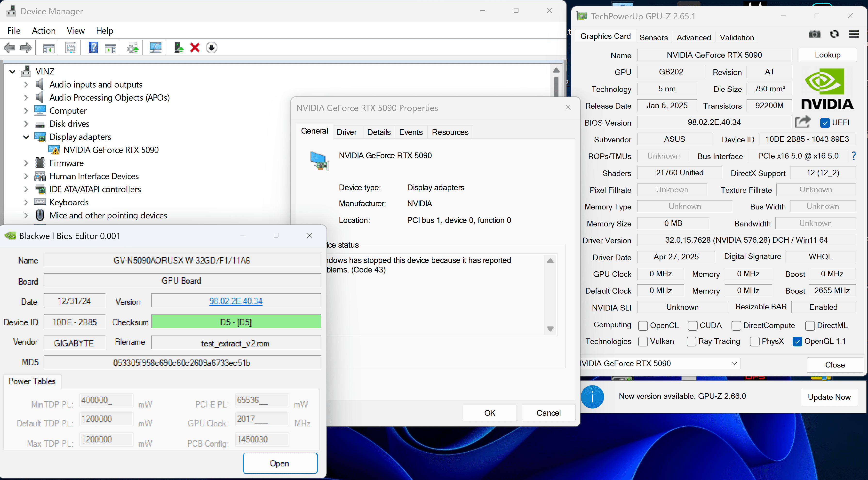Click the green Checksum D5 field

click(x=236, y=322)
